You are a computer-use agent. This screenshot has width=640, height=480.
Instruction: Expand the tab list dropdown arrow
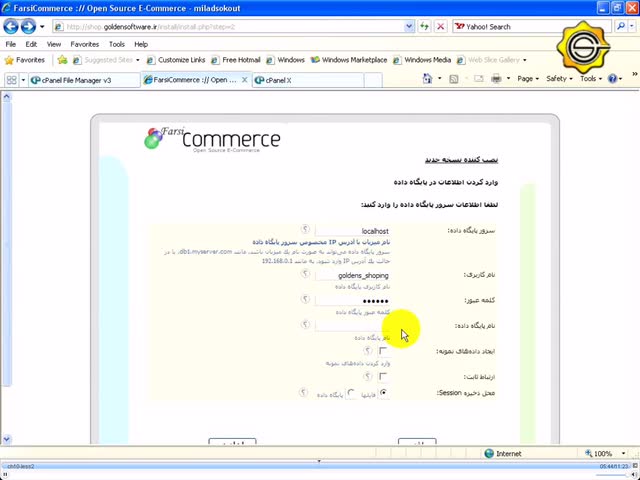coord(23,80)
